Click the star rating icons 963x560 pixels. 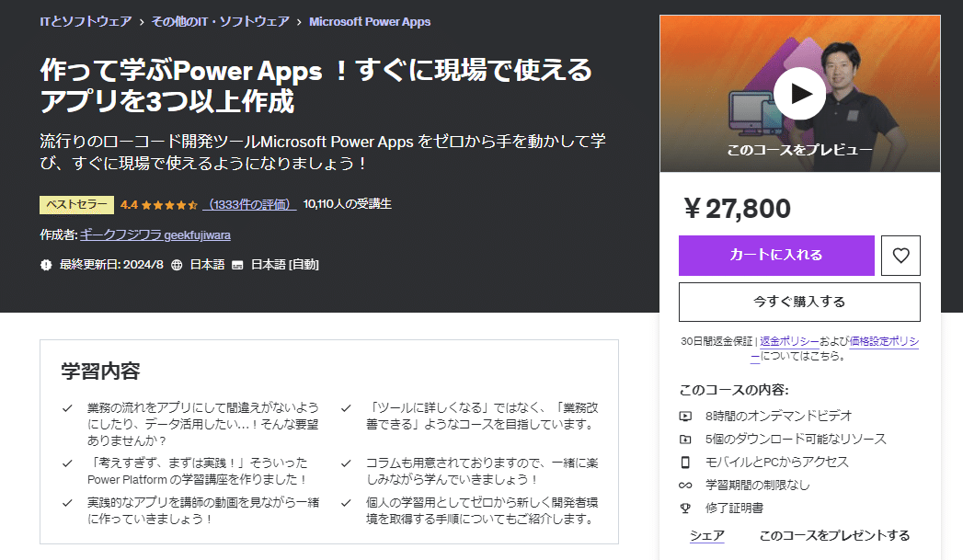pyautogui.click(x=169, y=205)
